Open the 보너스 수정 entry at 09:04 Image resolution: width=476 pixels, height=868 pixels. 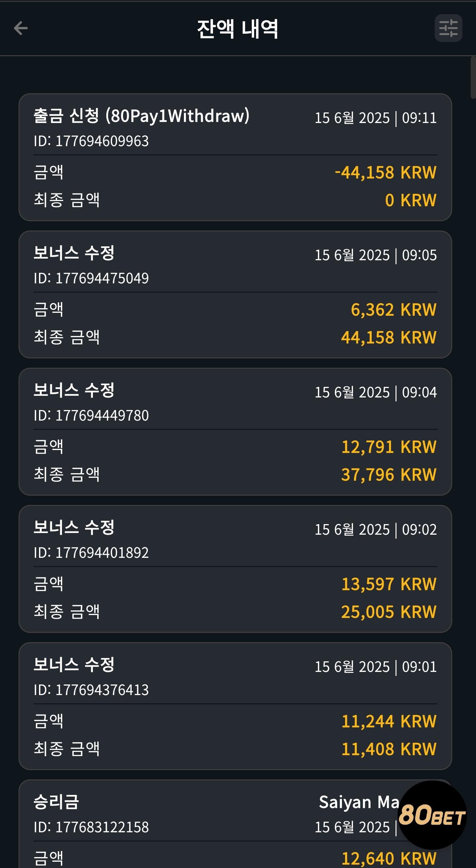pyautogui.click(x=235, y=431)
